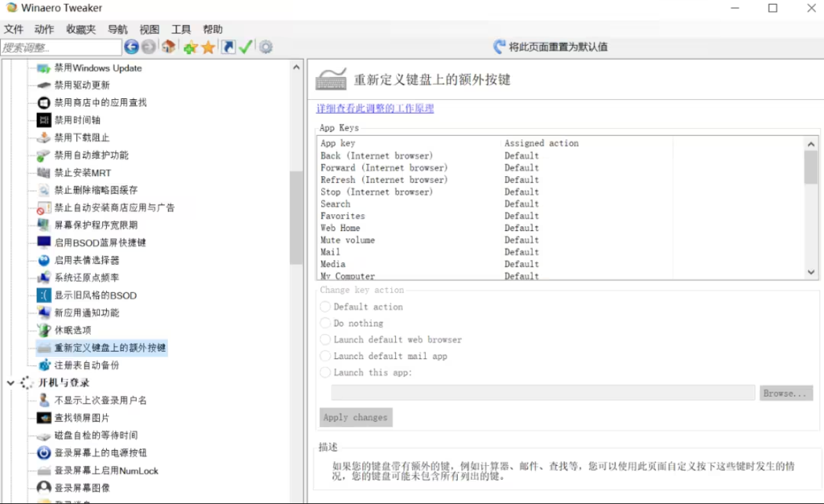Click the App Keys list scroll-up arrow

click(x=811, y=144)
